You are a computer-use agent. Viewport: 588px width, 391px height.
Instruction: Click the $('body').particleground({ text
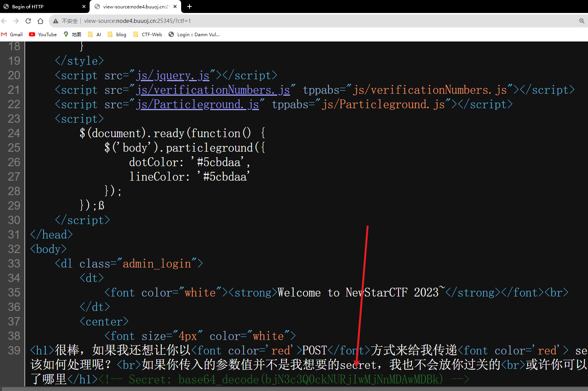tap(185, 147)
